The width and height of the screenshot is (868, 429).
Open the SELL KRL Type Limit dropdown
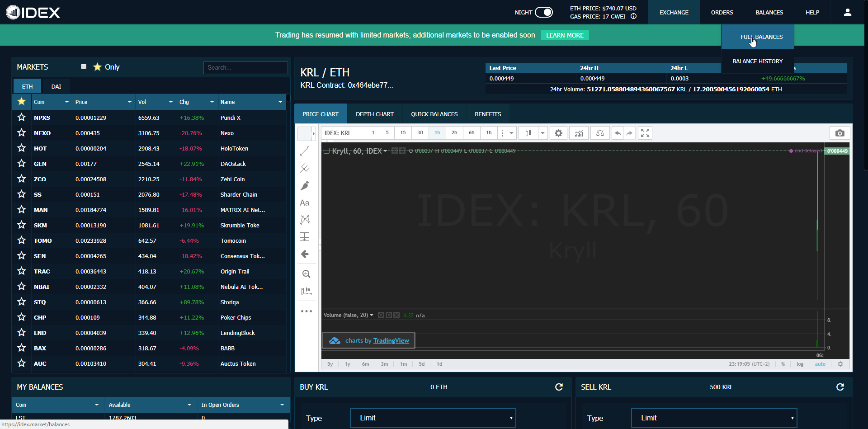click(714, 418)
